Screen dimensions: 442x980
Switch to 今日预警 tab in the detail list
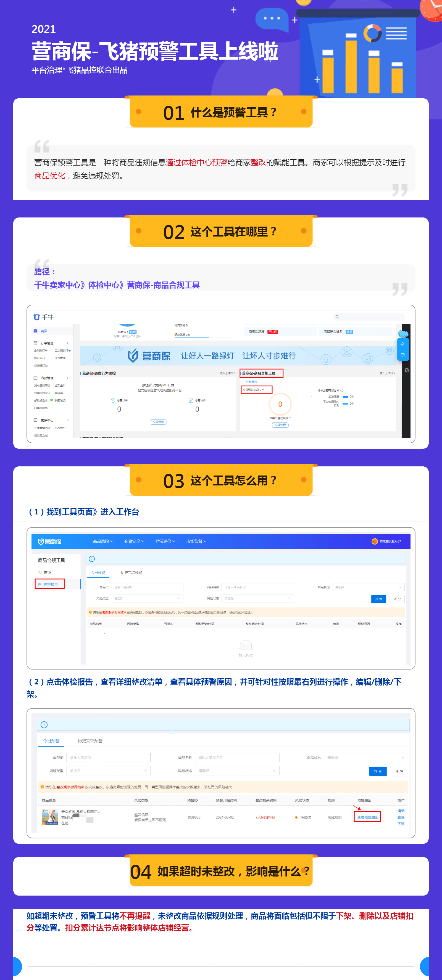point(51,741)
